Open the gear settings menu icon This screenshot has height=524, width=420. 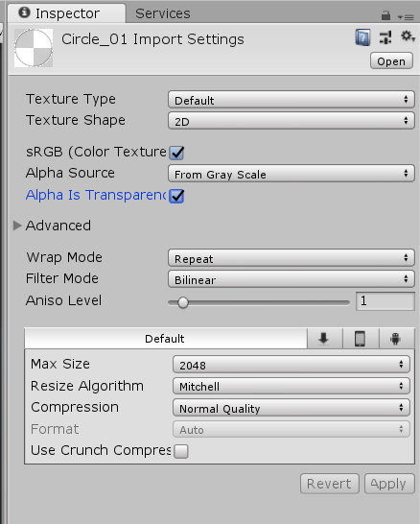(x=408, y=36)
